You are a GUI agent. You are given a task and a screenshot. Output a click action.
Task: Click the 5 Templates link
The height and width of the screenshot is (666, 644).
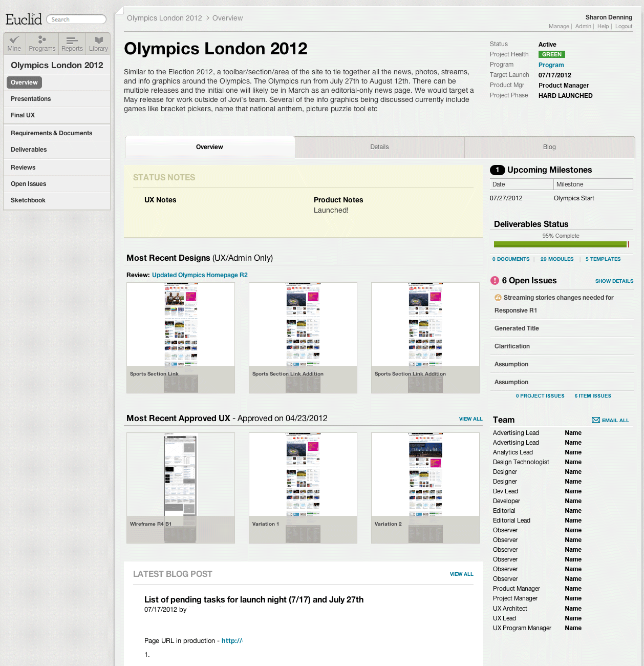pyautogui.click(x=603, y=259)
